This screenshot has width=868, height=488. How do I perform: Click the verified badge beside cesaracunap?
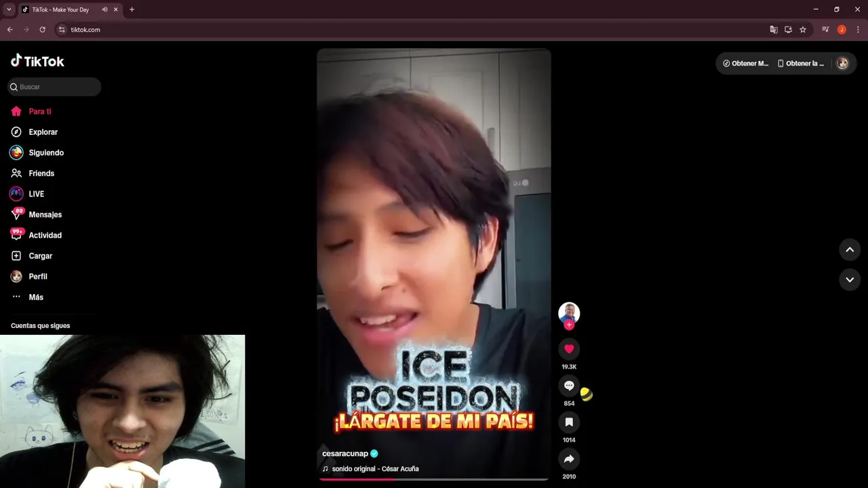[x=374, y=453]
